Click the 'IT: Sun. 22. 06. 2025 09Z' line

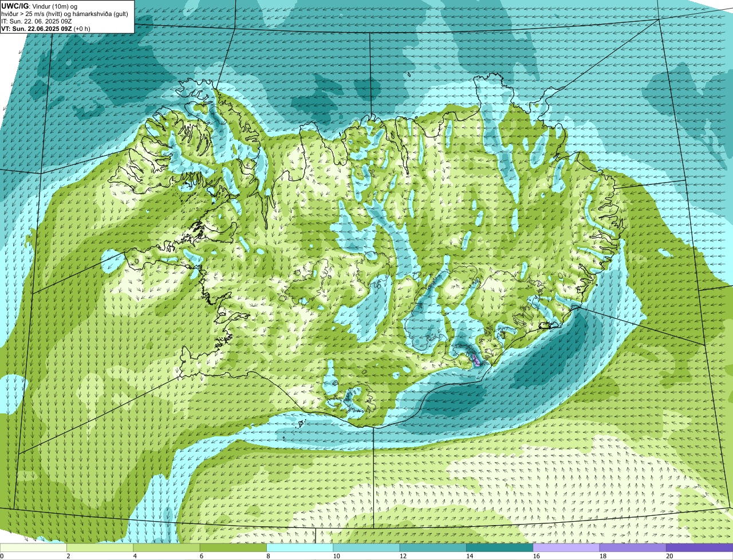[37, 21]
